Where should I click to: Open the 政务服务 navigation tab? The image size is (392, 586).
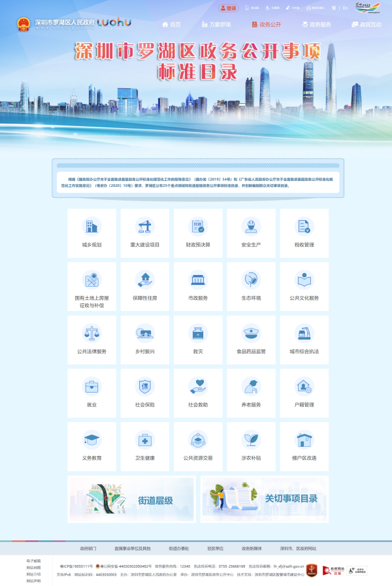pos(316,25)
